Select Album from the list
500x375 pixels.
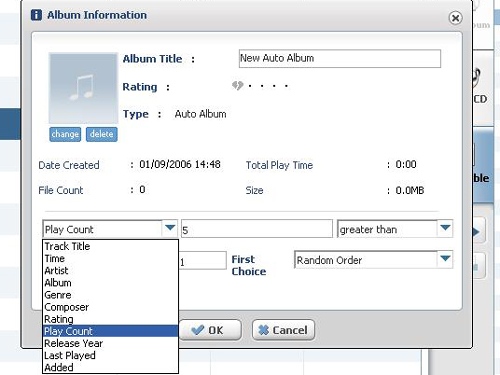111,283
